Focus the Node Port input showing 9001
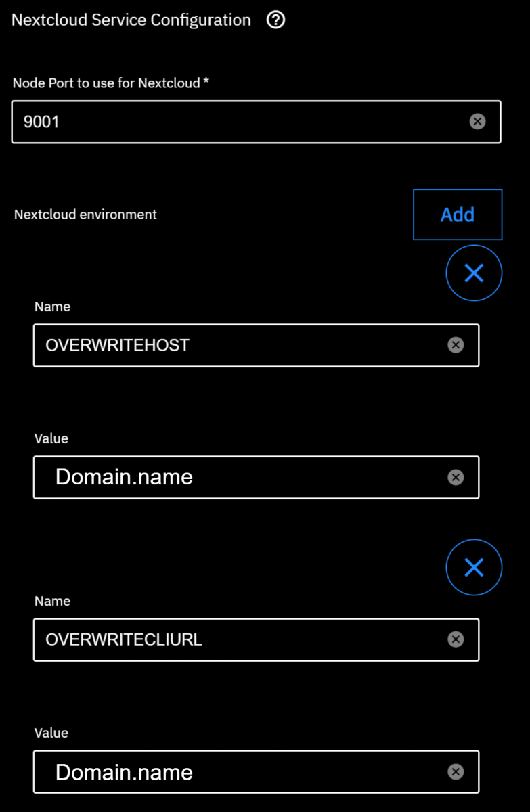This screenshot has height=812, width=530. click(x=256, y=122)
